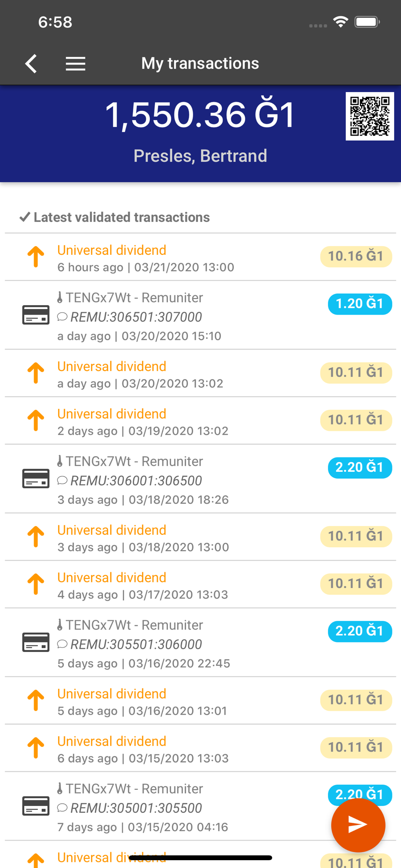This screenshot has height=868, width=401.
Task: Tap the orange send payment button
Action: pos(358,825)
